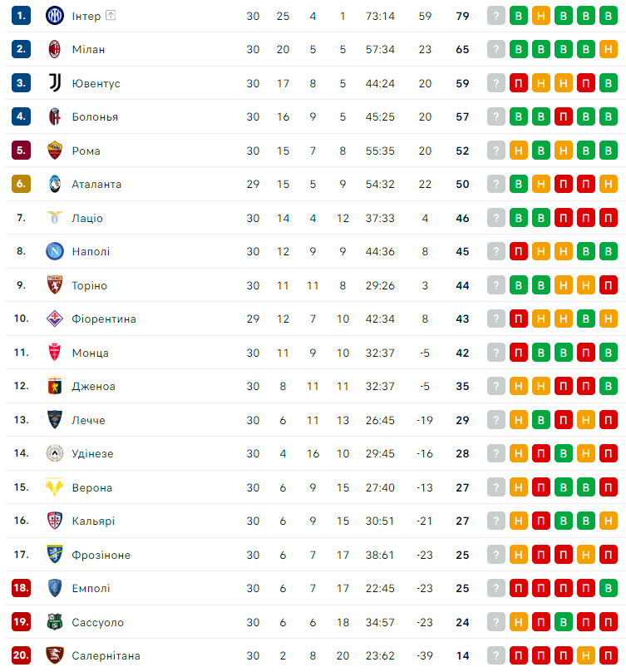The height and width of the screenshot is (672, 626).
Task: Click the Roma club crest
Action: click(x=55, y=151)
